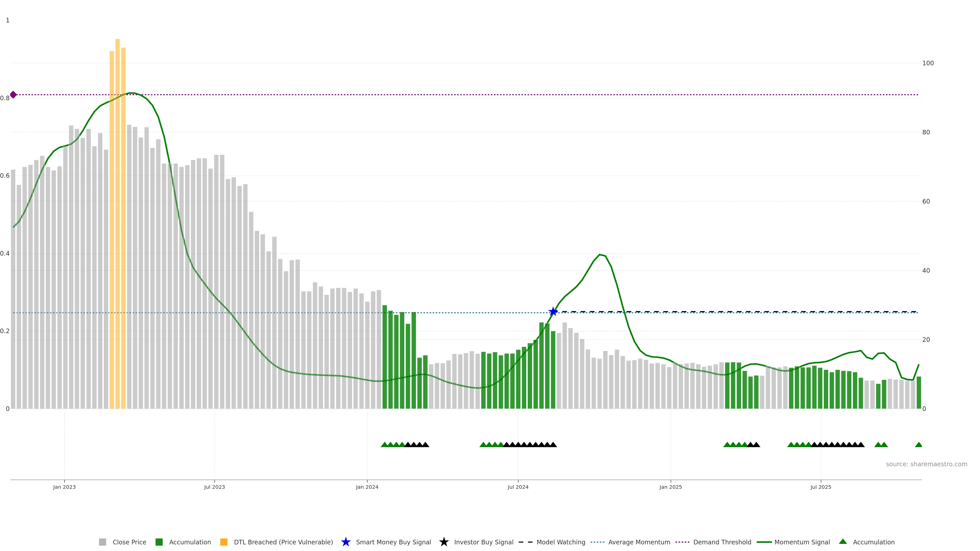This screenshot has width=980, height=551.
Task: Click the Jul 2025 x-axis label
Action: click(820, 487)
